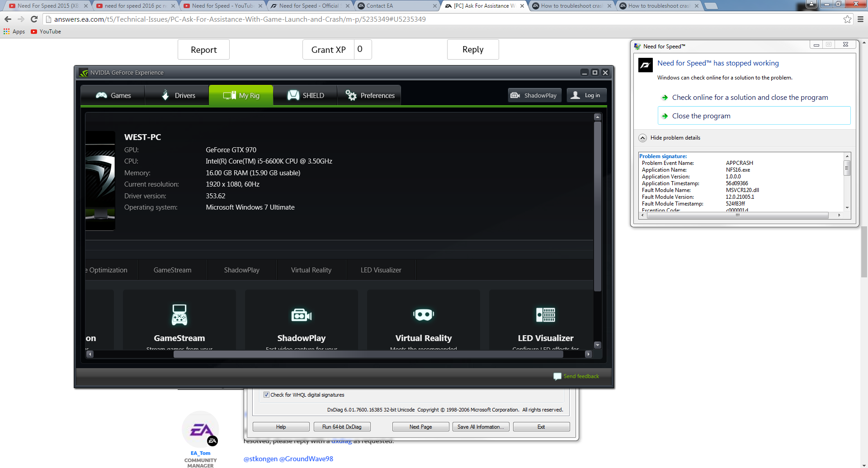The height and width of the screenshot is (468, 868).
Task: Reload the page using the browser refresh icon
Action: point(34,19)
